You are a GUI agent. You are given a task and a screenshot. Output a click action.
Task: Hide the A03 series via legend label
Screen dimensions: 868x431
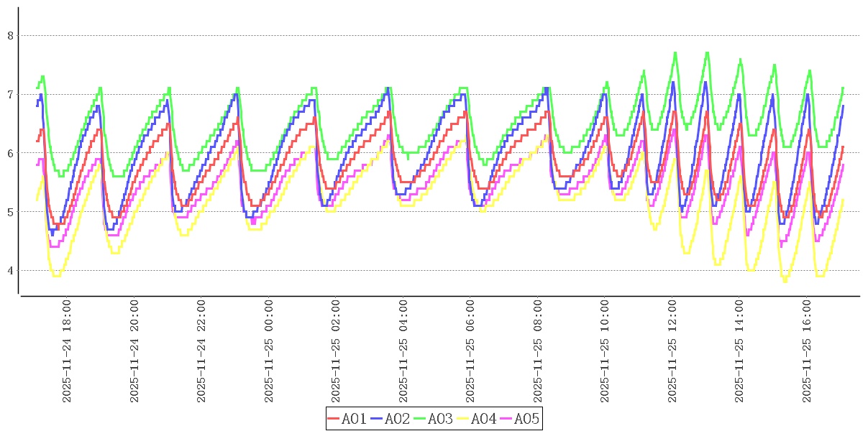click(x=440, y=419)
